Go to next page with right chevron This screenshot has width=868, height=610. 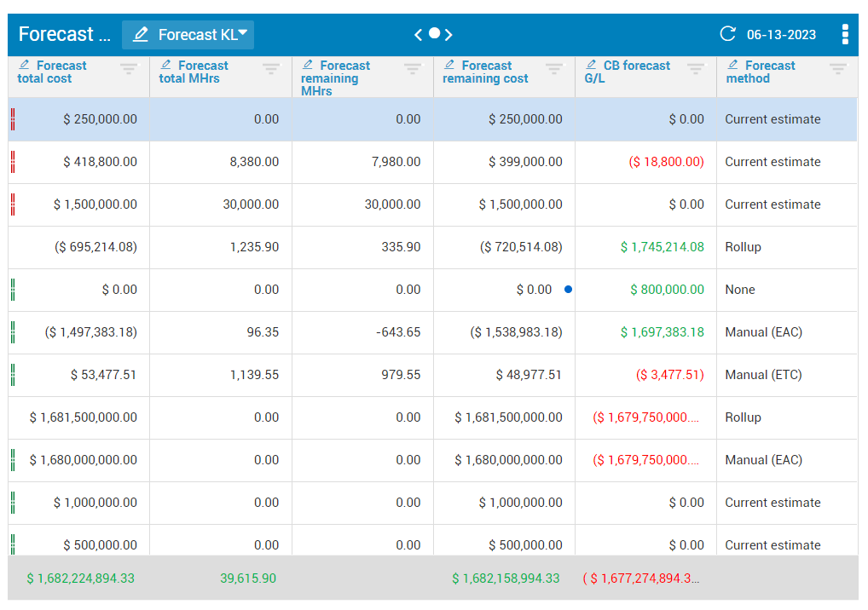click(448, 34)
